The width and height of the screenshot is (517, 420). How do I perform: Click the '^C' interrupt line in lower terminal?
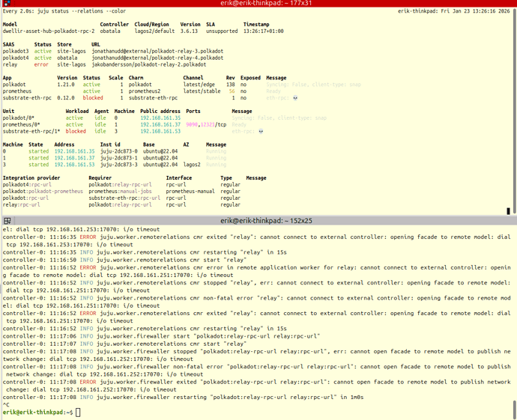pyautogui.click(x=6, y=404)
